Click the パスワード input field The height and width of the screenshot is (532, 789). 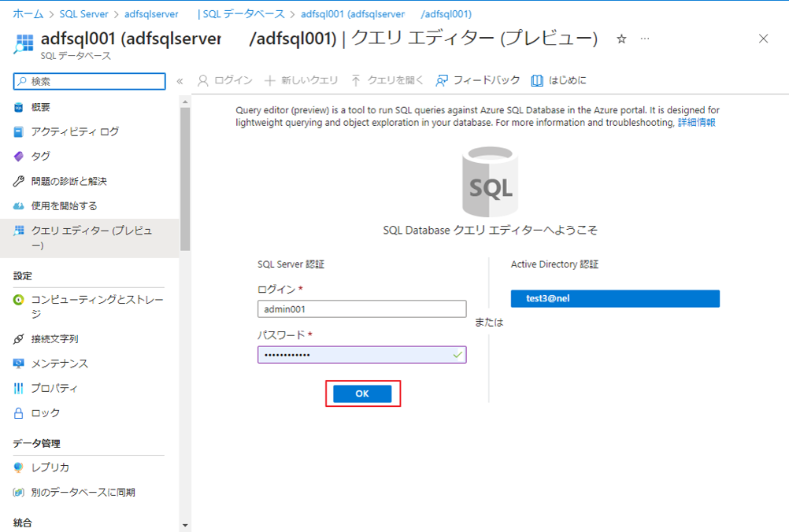coord(361,354)
